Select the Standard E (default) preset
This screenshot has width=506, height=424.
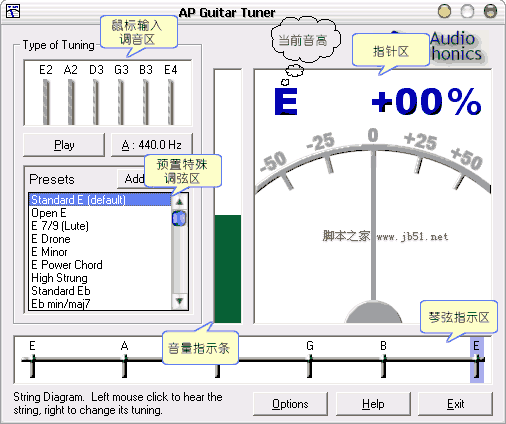tap(100, 200)
